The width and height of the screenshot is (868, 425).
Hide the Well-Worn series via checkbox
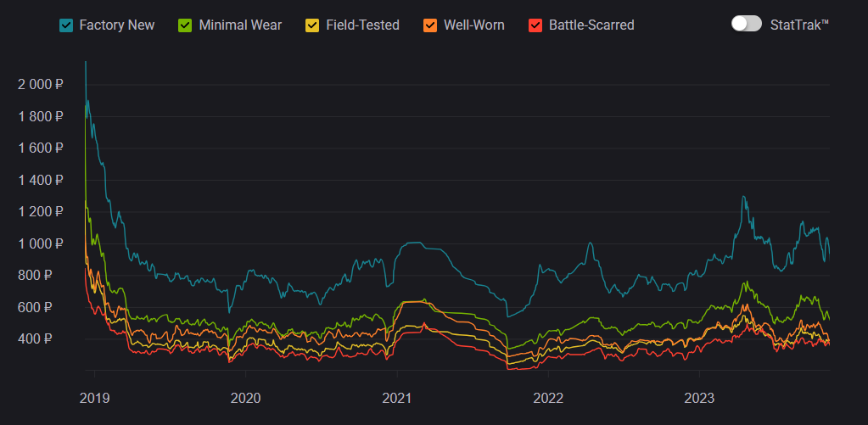tap(430, 25)
